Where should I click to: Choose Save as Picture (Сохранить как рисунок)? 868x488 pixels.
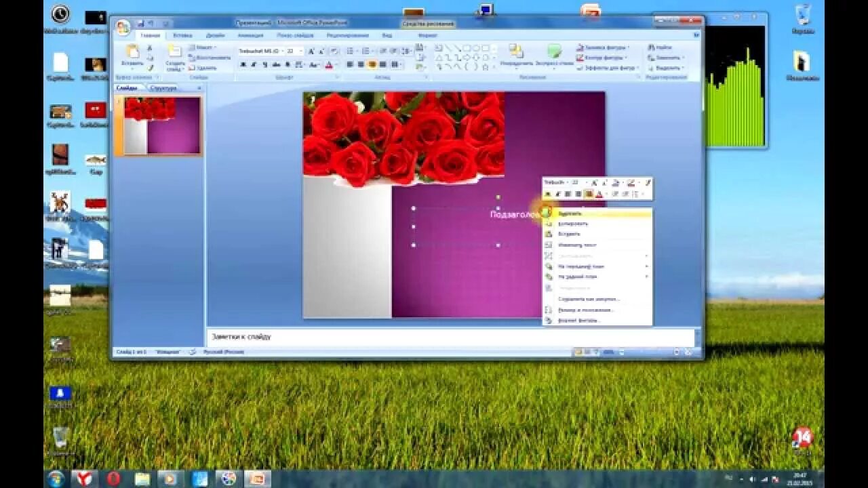click(x=597, y=299)
